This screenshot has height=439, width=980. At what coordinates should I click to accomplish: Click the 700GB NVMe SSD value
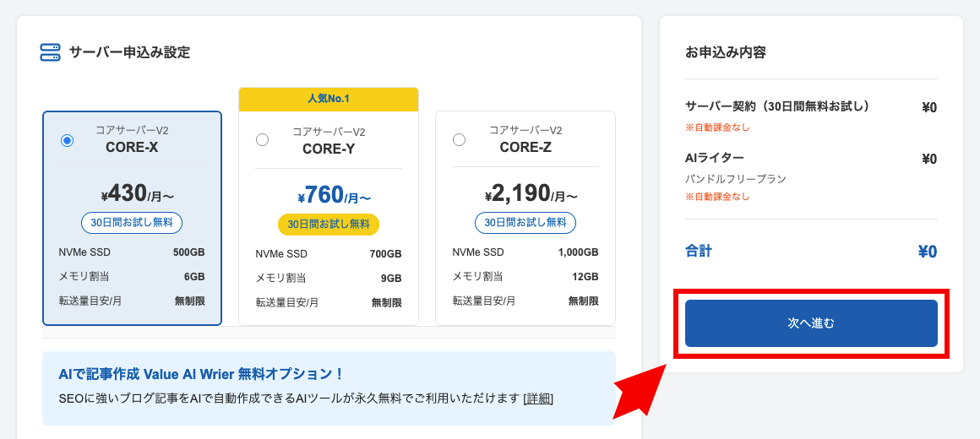tap(385, 254)
